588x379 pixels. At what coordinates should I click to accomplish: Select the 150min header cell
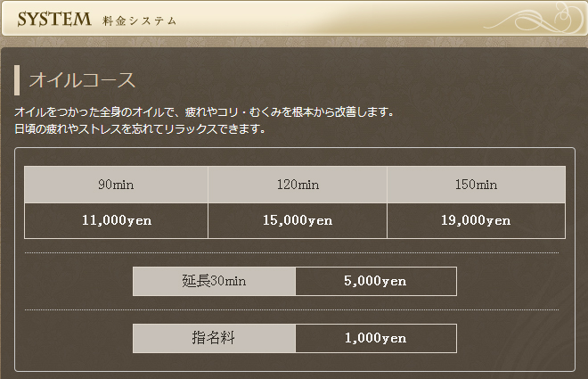click(477, 185)
